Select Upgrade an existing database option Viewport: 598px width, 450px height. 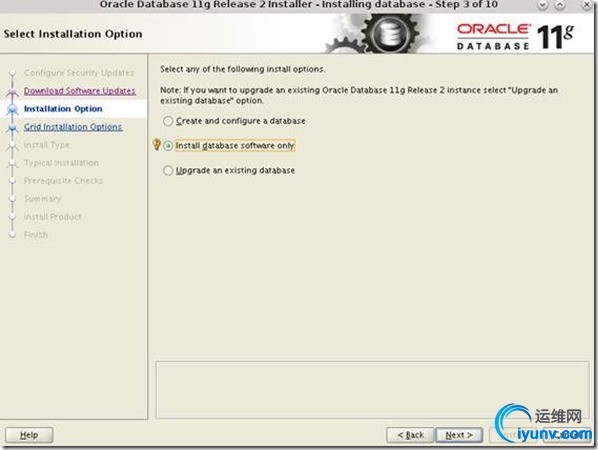tap(229, 170)
